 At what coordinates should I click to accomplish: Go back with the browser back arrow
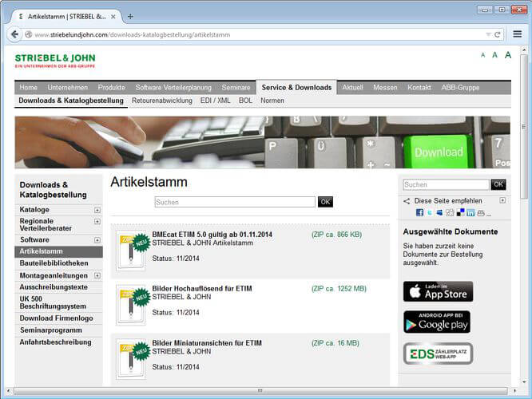pos(14,34)
